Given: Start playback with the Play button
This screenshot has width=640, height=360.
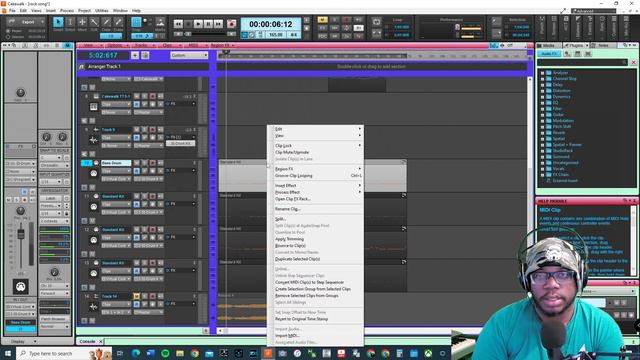Looking at the screenshot, I should 198,24.
